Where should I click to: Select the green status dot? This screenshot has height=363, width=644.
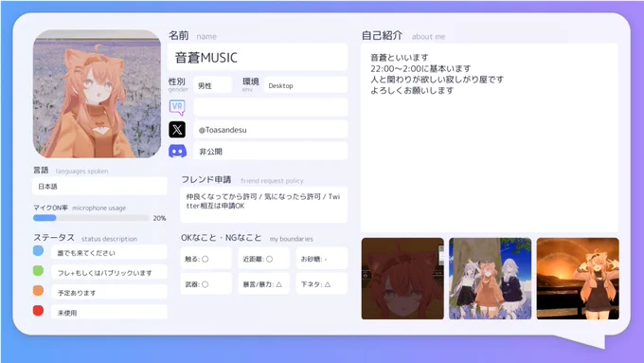tap(38, 270)
